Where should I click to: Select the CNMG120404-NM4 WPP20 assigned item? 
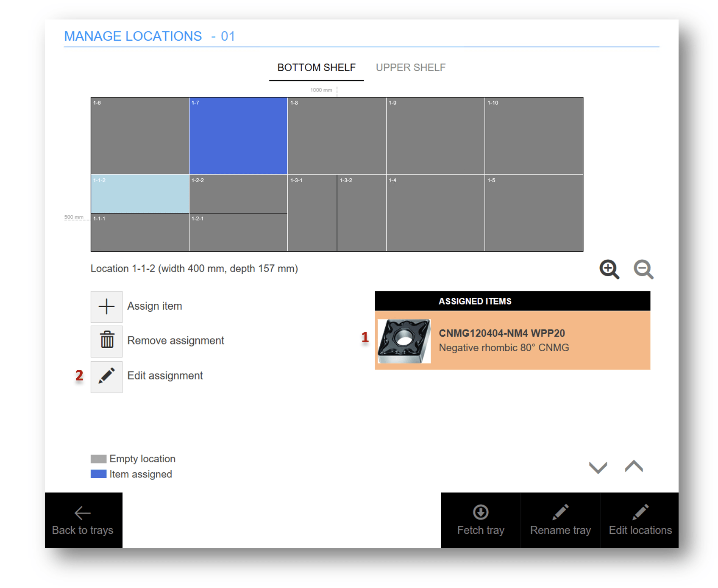click(512, 341)
